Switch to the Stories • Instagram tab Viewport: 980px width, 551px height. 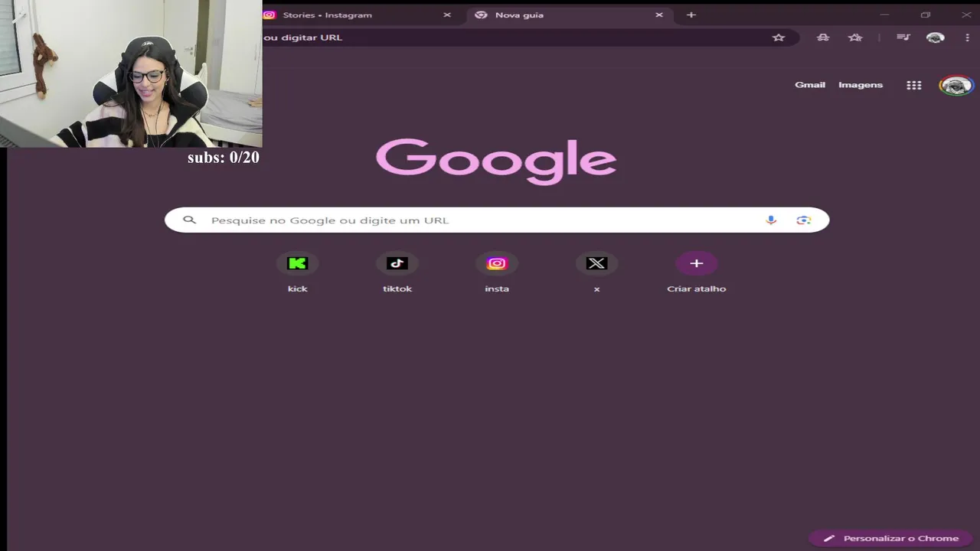click(x=357, y=15)
